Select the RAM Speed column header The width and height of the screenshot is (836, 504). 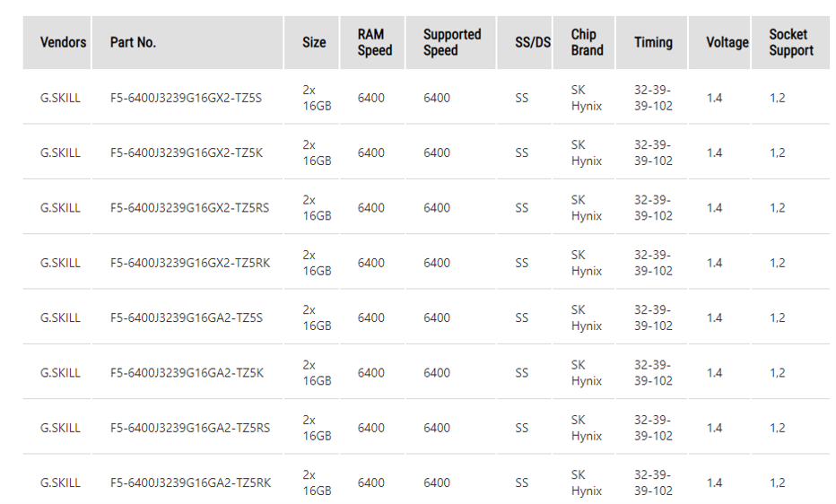(x=375, y=42)
